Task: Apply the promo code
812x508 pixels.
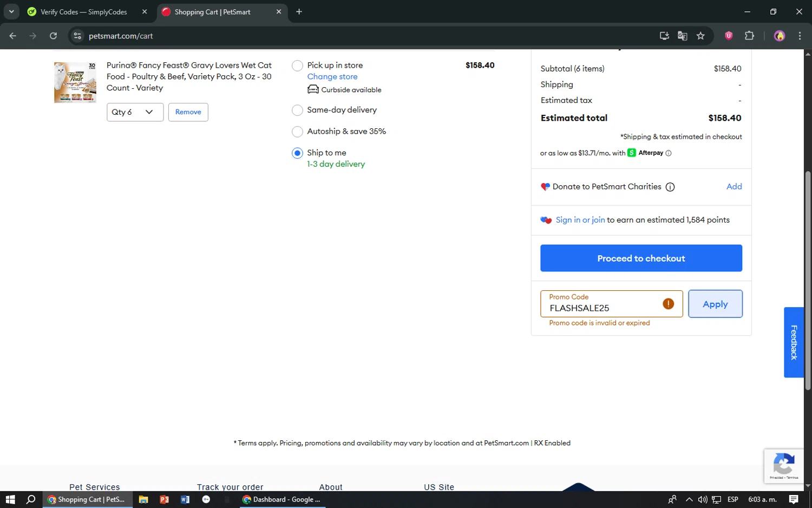Action: click(715, 304)
